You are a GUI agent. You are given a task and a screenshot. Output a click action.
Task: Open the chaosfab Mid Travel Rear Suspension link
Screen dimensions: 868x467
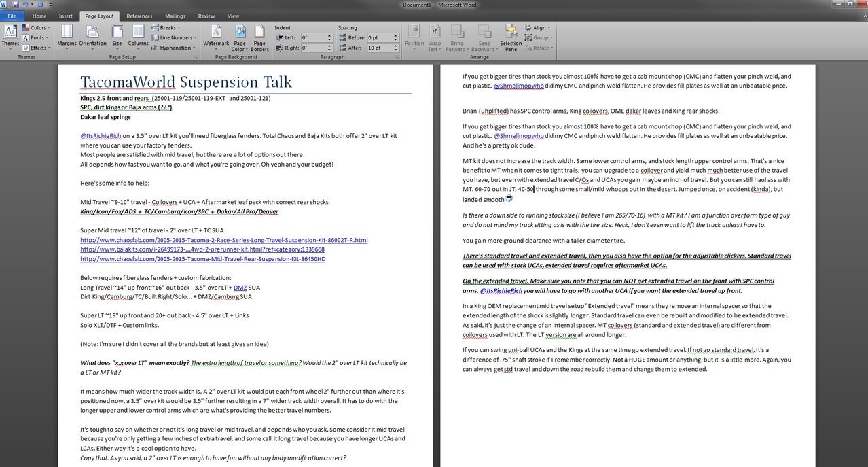[202, 258]
